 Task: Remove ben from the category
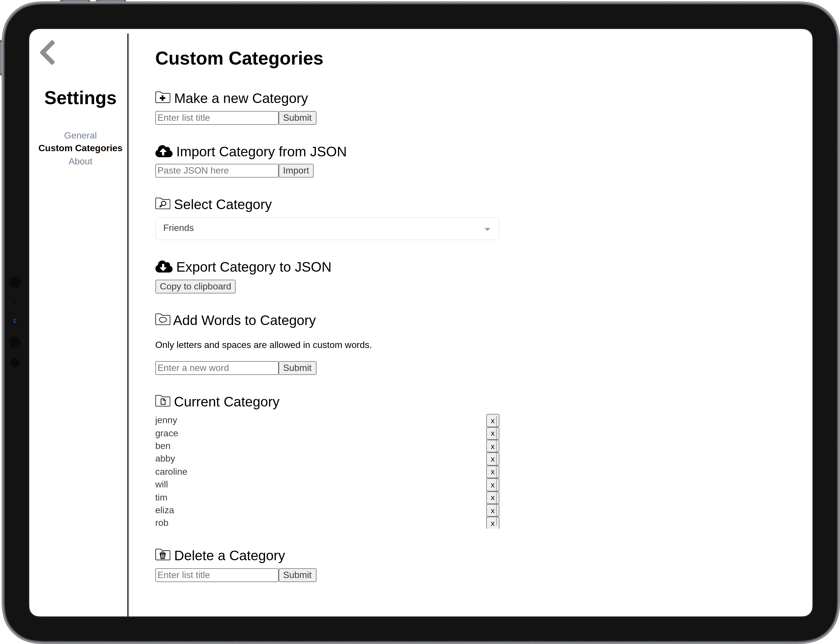(x=493, y=447)
